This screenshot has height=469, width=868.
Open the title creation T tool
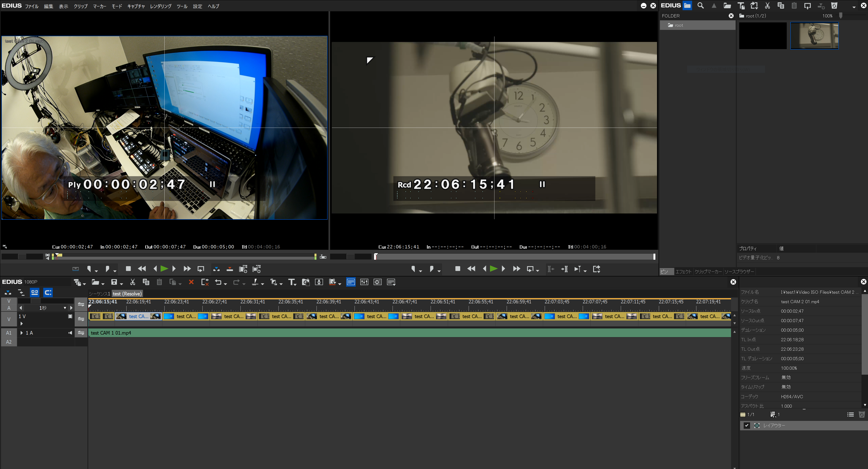[291, 282]
